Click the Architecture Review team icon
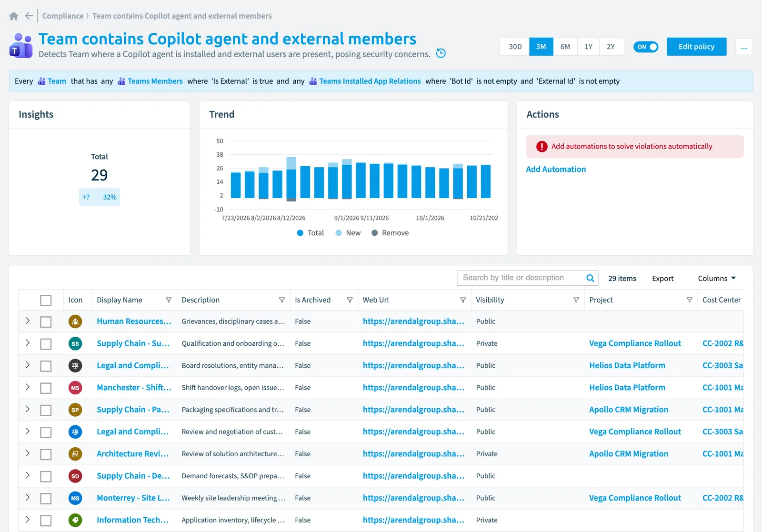 click(x=75, y=454)
